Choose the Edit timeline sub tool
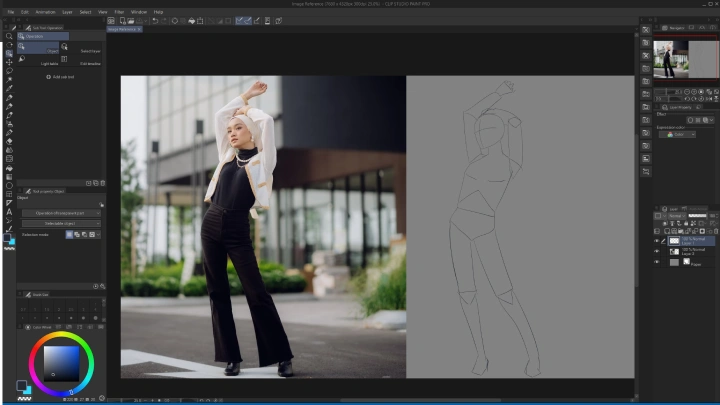720x405 pixels. [82, 60]
